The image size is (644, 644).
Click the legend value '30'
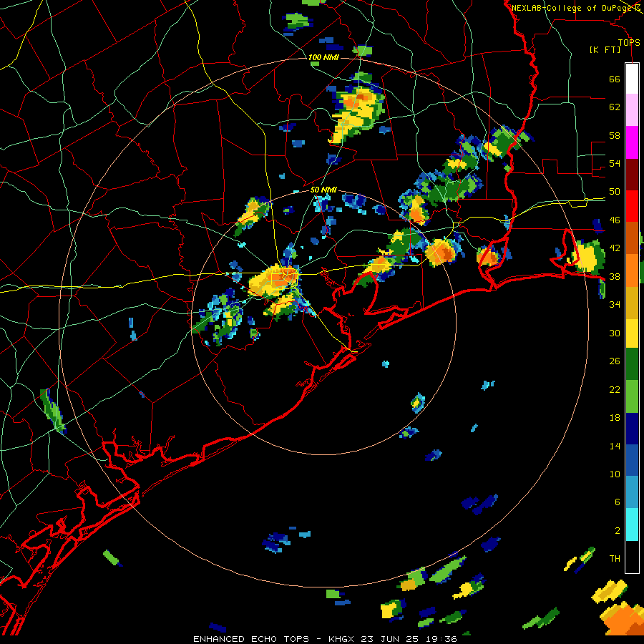(615, 333)
